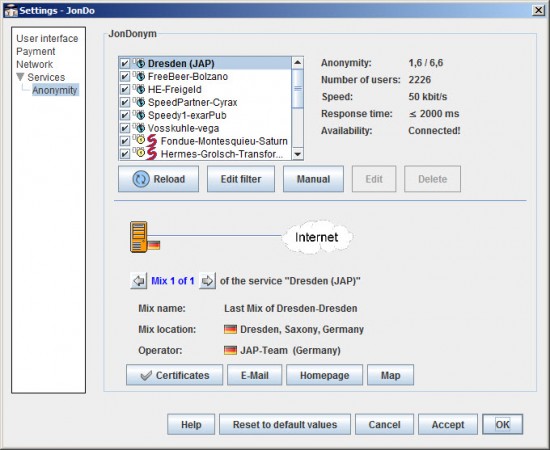550x450 pixels.
Task: Click the Edit filter button
Action: click(241, 179)
